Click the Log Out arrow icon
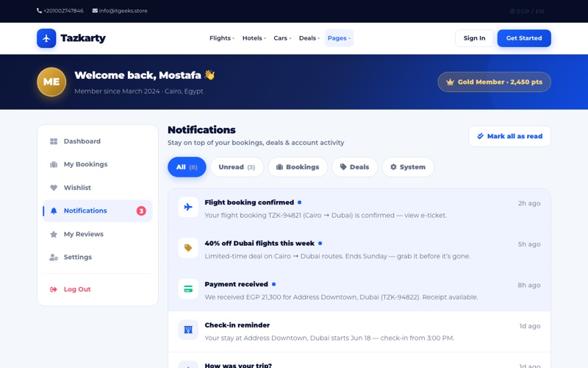 pyautogui.click(x=54, y=289)
